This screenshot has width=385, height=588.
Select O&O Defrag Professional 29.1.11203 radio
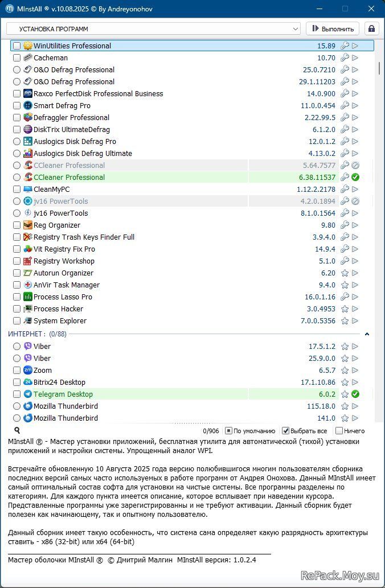click(x=17, y=82)
